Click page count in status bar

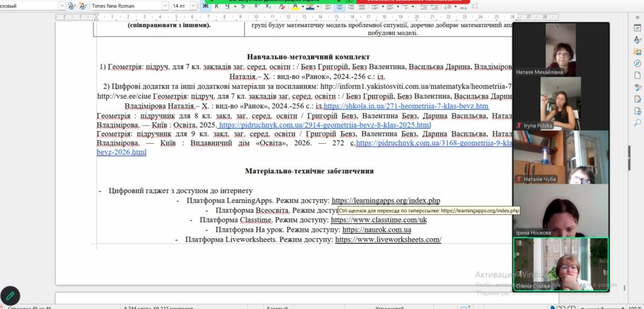click(30, 307)
